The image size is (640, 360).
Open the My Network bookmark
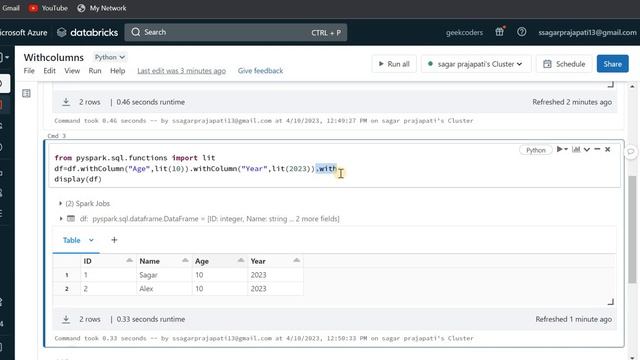coord(102,8)
